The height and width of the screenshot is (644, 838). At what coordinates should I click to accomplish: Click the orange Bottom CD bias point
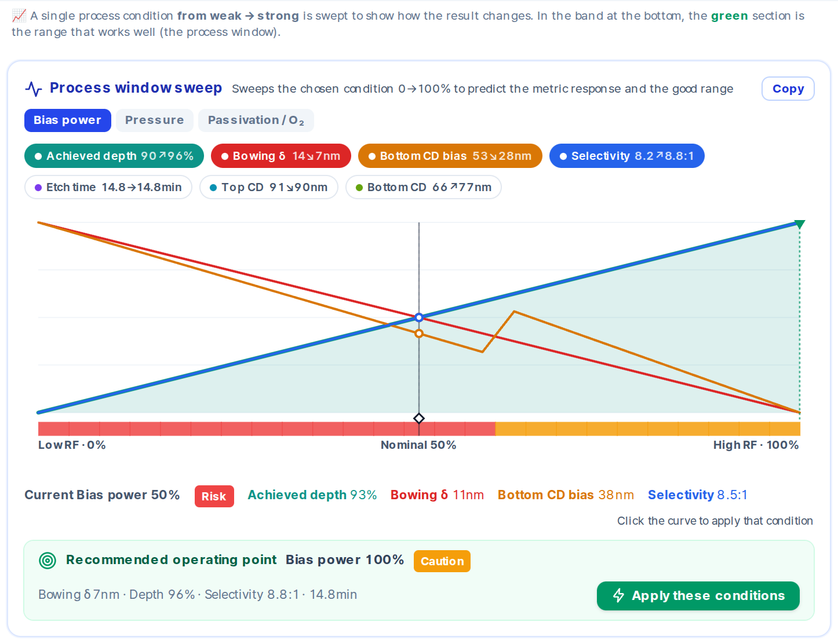(x=419, y=334)
